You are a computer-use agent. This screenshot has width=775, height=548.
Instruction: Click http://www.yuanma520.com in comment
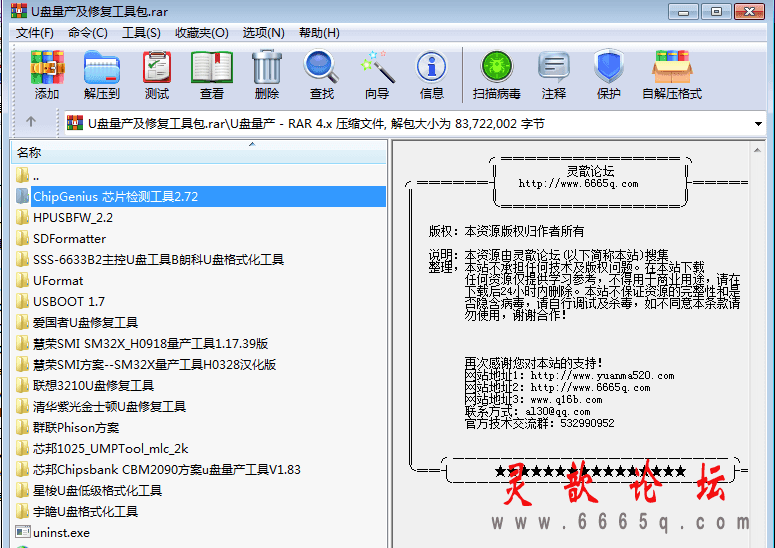(x=602, y=376)
